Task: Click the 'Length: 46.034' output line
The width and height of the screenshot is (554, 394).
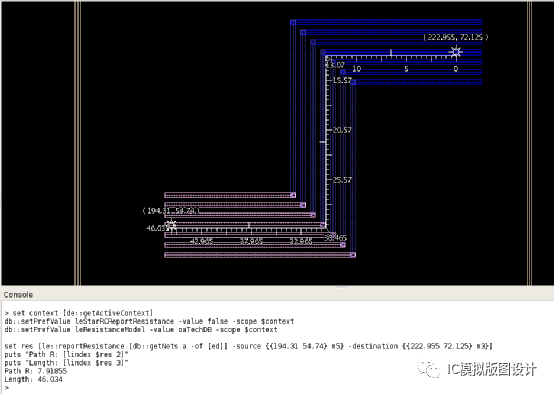Action: pos(34,379)
